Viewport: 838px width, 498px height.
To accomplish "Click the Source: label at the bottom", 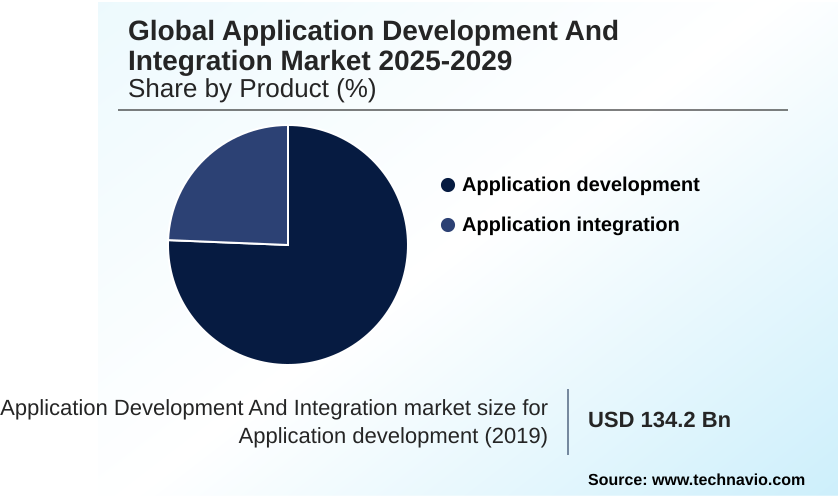I will (617, 480).
